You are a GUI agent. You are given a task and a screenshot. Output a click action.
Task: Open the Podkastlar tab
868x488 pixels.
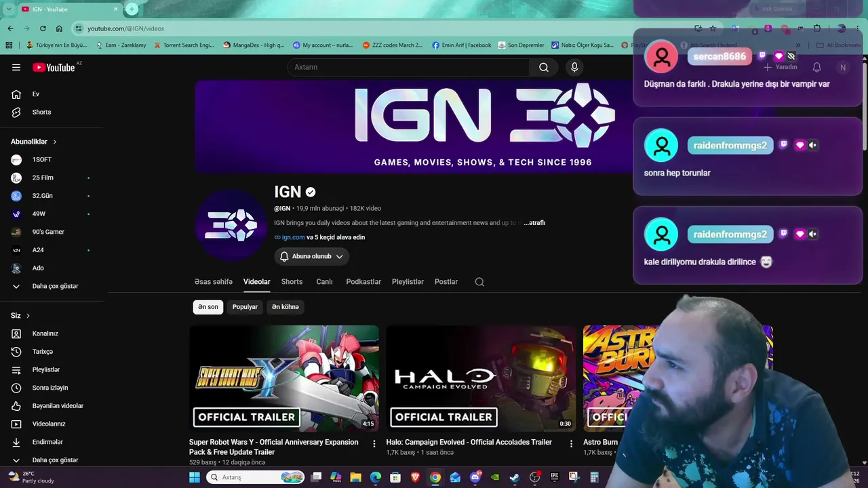click(x=363, y=282)
